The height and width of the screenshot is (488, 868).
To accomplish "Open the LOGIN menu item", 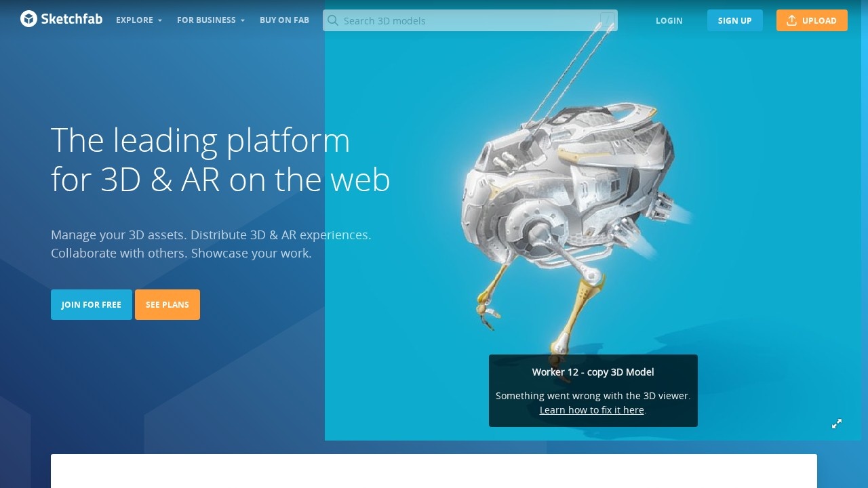I will [x=669, y=21].
